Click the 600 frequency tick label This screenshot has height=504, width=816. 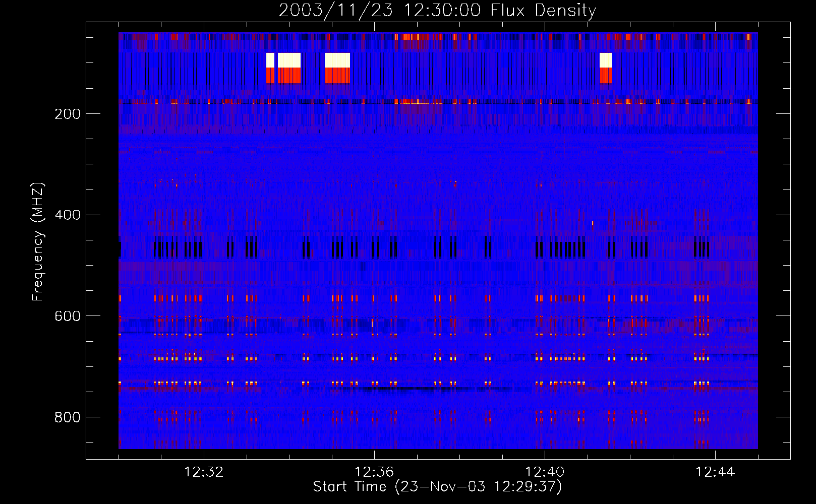(68, 316)
